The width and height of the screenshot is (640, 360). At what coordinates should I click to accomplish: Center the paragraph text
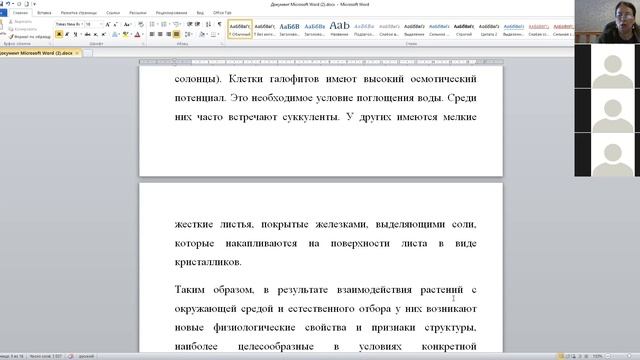click(x=160, y=34)
